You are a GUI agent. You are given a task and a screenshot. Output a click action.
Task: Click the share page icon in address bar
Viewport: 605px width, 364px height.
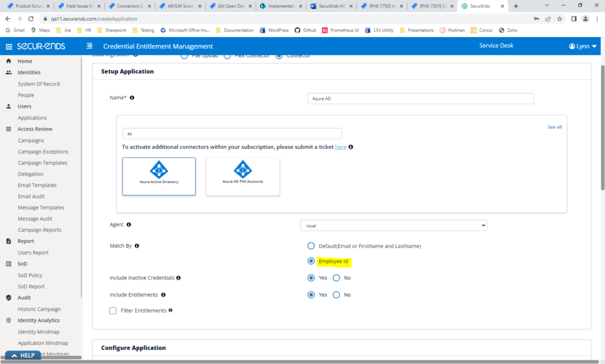click(548, 18)
